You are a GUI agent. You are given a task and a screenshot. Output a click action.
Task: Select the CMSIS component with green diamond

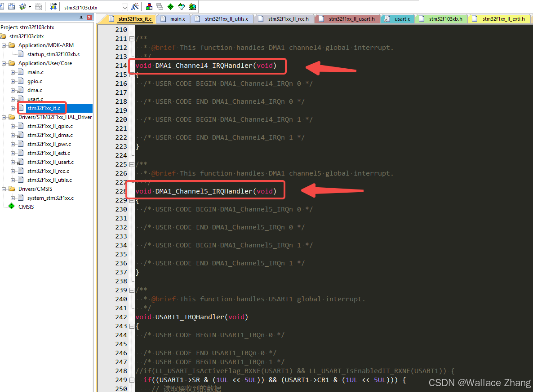[26, 207]
